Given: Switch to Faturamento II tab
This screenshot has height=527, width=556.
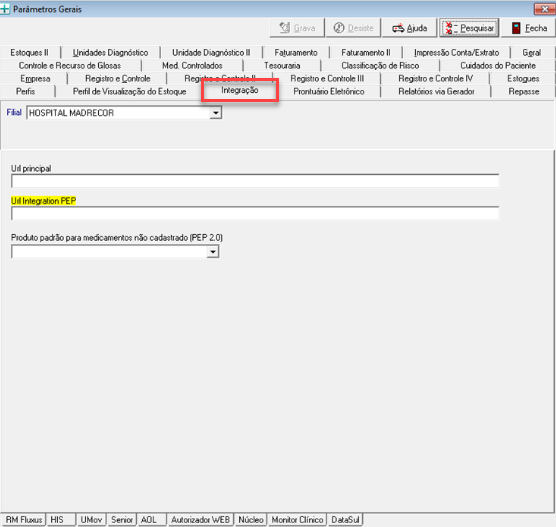Looking at the screenshot, I should (366, 53).
